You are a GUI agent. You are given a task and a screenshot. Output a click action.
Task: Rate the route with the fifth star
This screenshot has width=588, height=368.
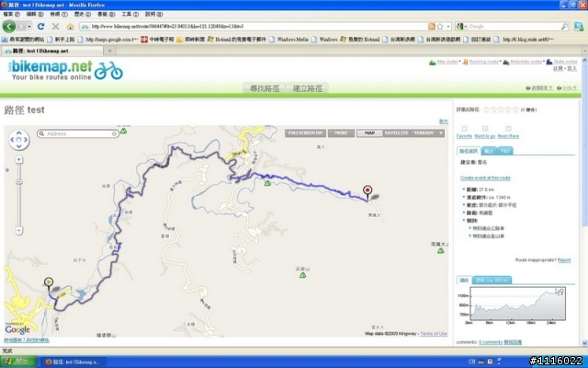click(x=515, y=109)
